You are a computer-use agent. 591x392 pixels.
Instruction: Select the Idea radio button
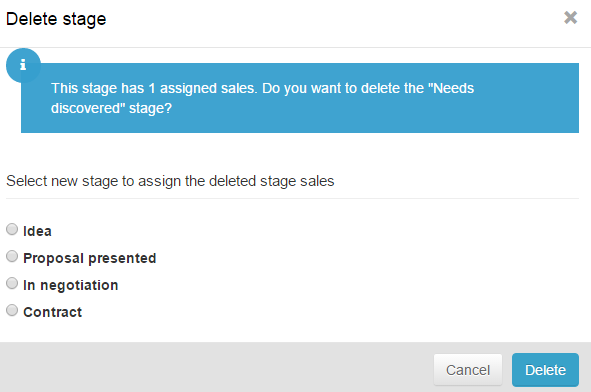12,229
